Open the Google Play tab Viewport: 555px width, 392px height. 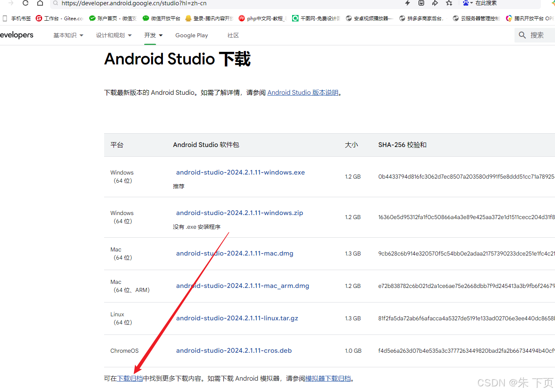[x=192, y=35]
